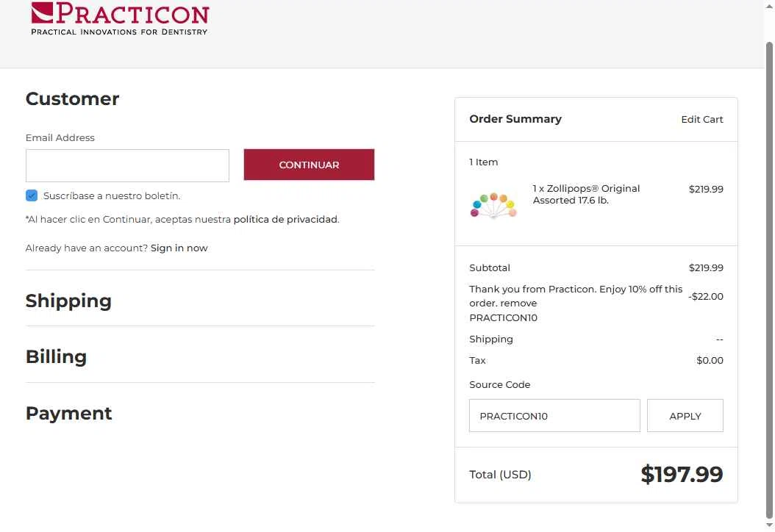The width and height of the screenshot is (775, 532).
Task: Open the Edit Cart link
Action: click(x=702, y=120)
